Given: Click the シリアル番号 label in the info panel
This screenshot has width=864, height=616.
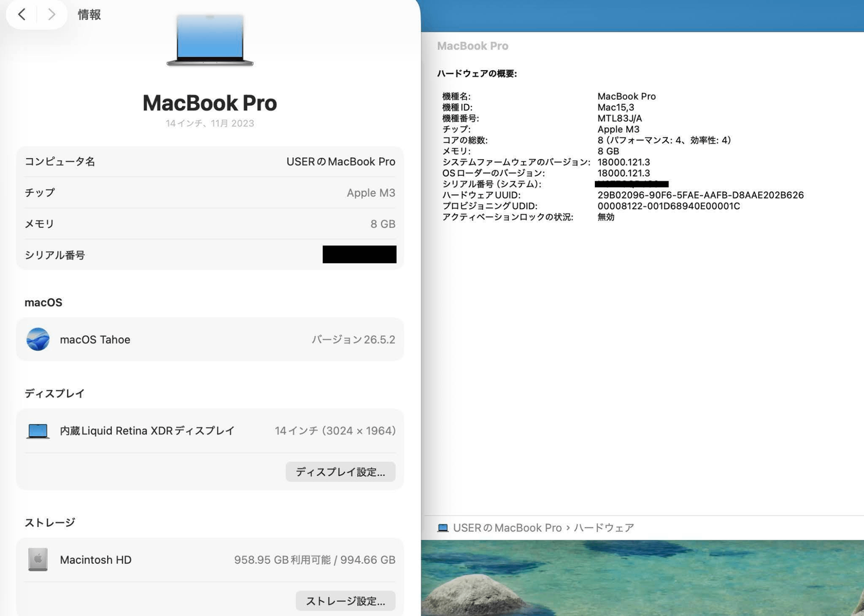Looking at the screenshot, I should click(55, 255).
